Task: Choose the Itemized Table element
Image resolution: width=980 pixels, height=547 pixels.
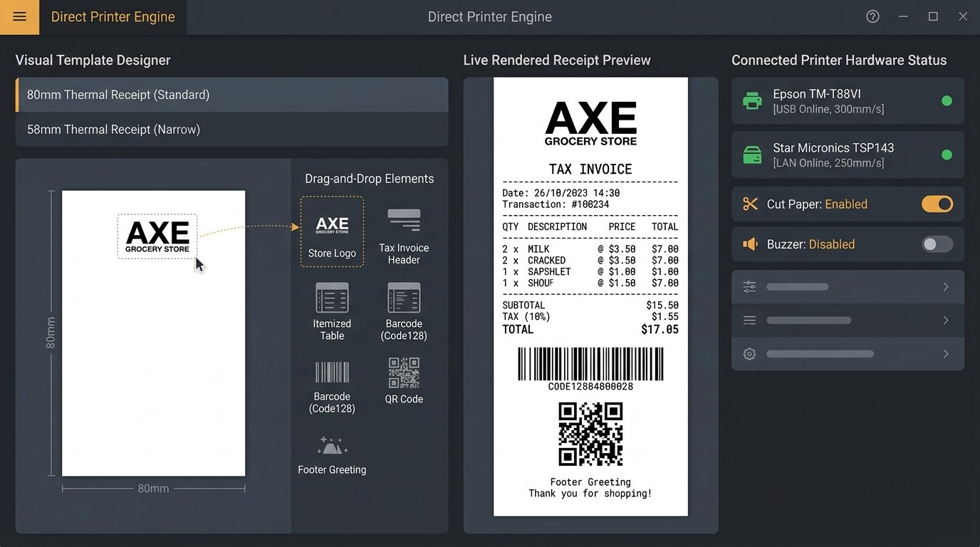Action: pos(332,311)
